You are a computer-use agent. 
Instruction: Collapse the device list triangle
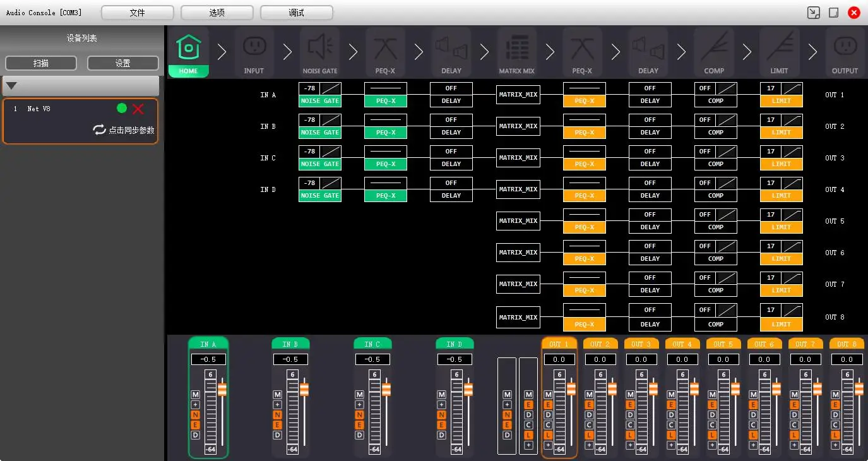[x=11, y=86]
